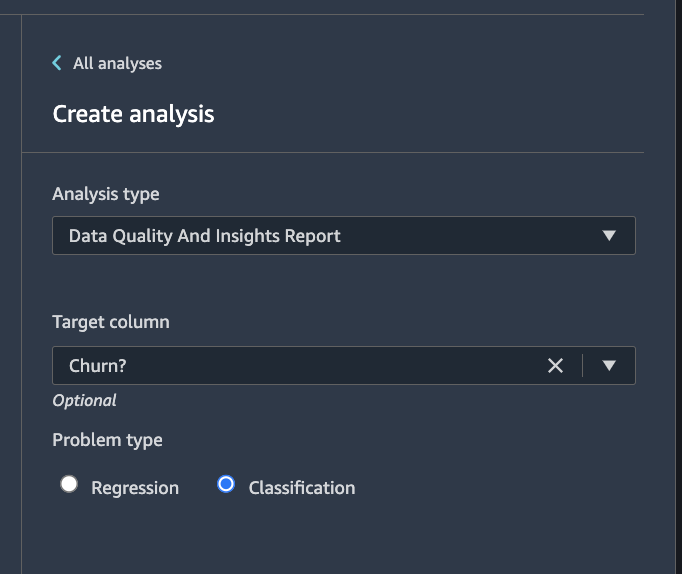Go back to All analyses
The image size is (682, 574).
click(x=117, y=63)
